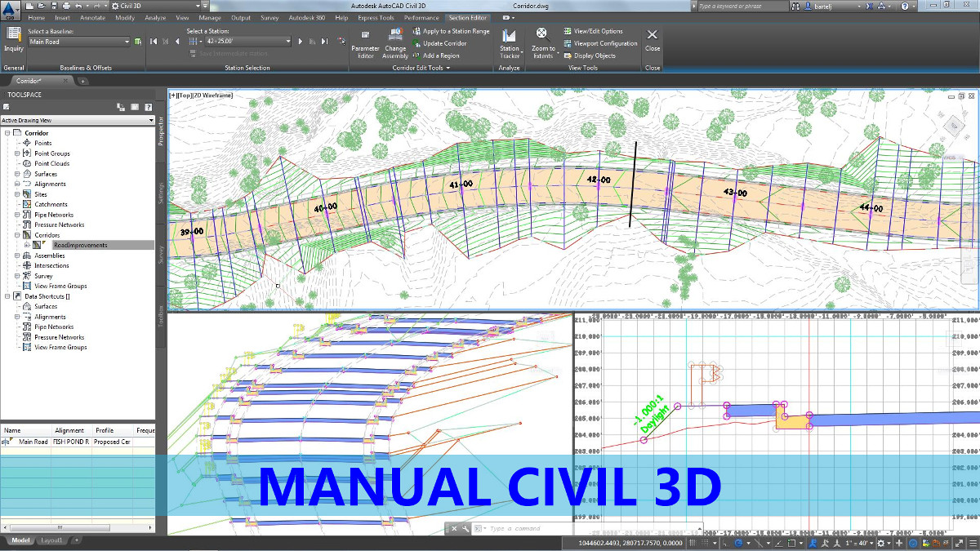
Task: Open the Select a Baseline dropdown
Action: point(127,42)
